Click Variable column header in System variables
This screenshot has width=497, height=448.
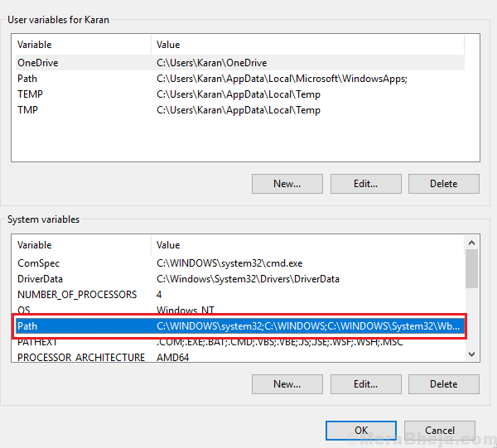click(x=84, y=245)
